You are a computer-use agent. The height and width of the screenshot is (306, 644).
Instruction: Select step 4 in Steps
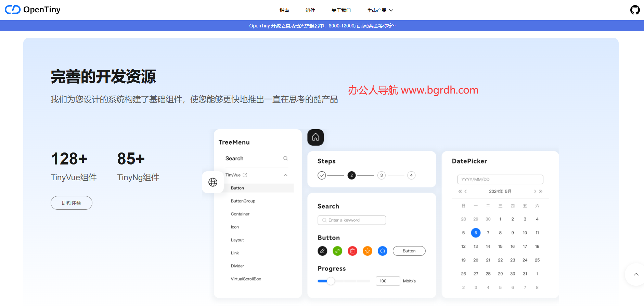pyautogui.click(x=411, y=175)
